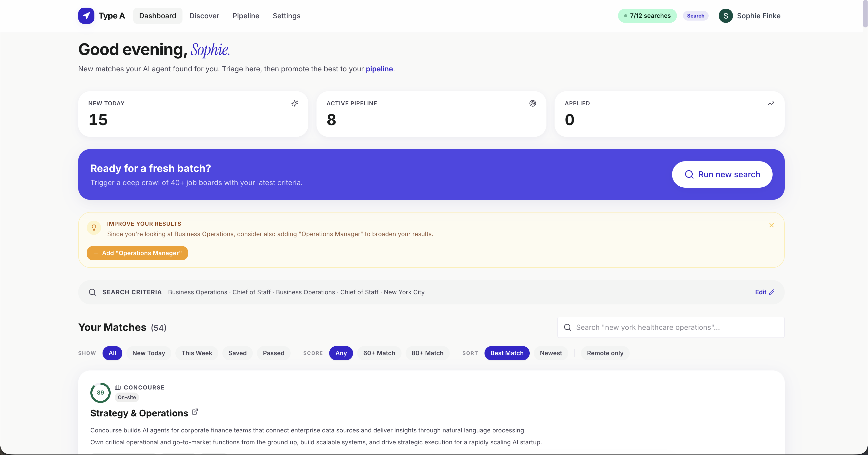This screenshot has height=455, width=868.
Task: Focus the matches search input field
Action: click(x=671, y=327)
